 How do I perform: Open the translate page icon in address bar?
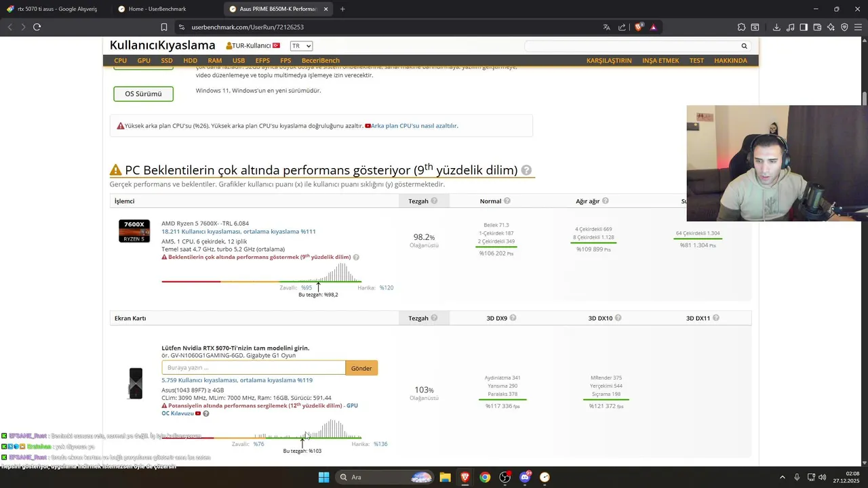[606, 27]
